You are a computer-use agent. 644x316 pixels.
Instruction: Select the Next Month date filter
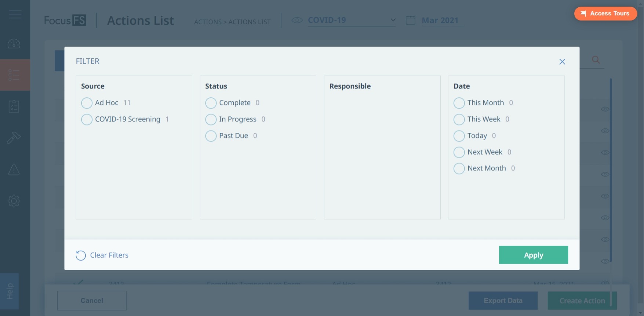pyautogui.click(x=459, y=168)
